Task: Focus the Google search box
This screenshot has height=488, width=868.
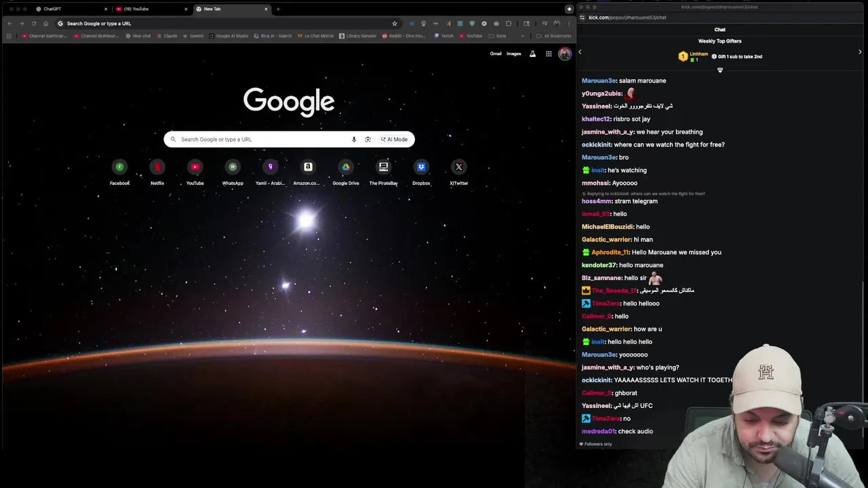Action: [x=289, y=140]
